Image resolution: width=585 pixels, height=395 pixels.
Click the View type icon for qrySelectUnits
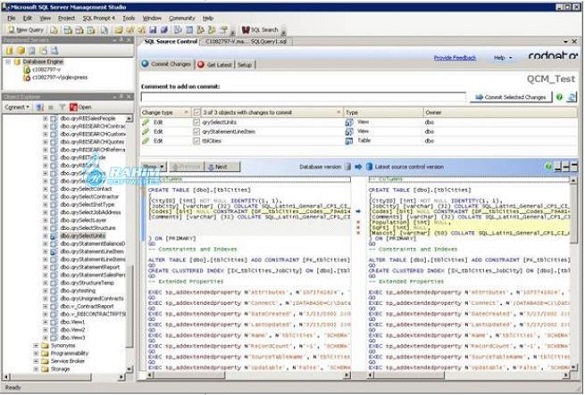(349, 122)
